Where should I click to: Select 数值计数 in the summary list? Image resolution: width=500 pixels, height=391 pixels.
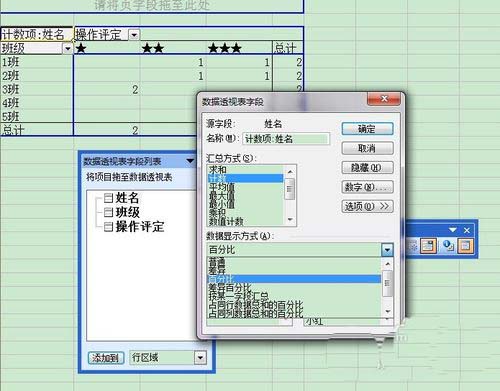246,221
